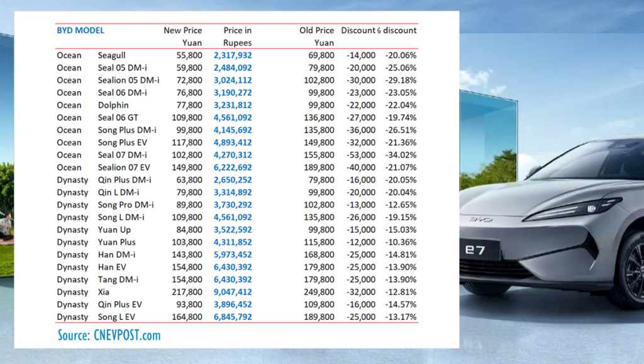Click the "Seal 06 GT" model name
The width and height of the screenshot is (644, 364).
tap(118, 118)
